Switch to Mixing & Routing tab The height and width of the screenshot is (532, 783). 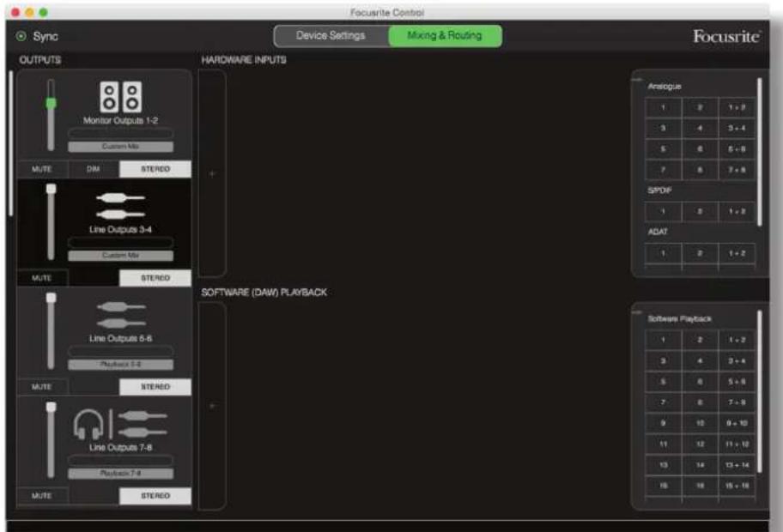pyautogui.click(x=445, y=36)
